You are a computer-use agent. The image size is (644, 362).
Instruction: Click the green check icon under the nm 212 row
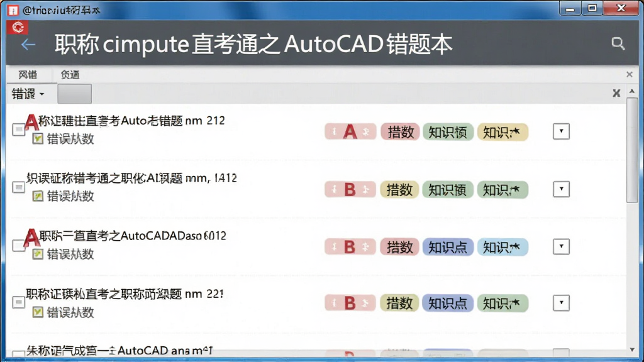tap(38, 138)
